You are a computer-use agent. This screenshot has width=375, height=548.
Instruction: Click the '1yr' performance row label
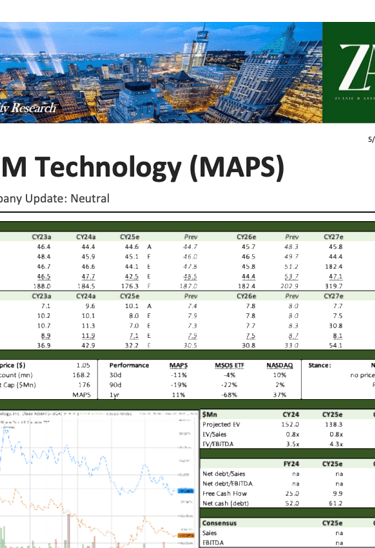tap(114, 395)
